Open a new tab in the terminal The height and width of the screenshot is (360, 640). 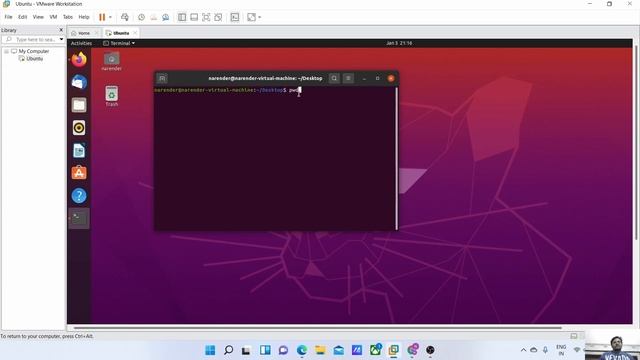coord(162,78)
